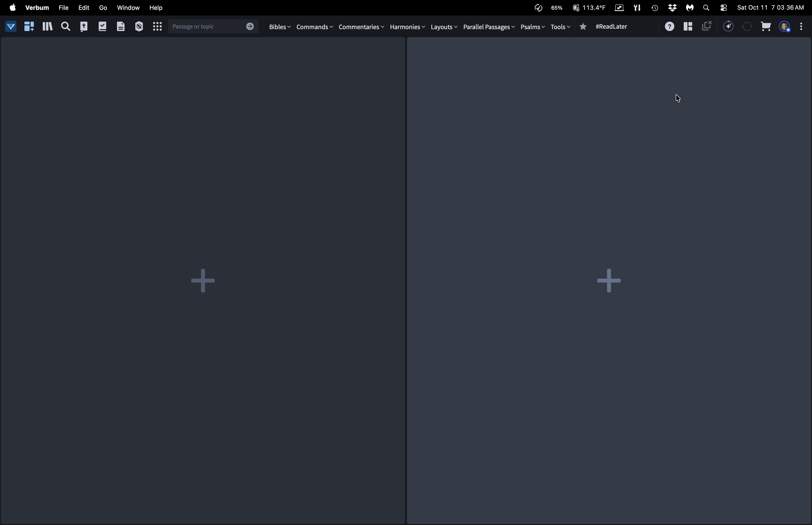Image resolution: width=812 pixels, height=525 pixels.
Task: Open the macOS Control Center icon
Action: tap(723, 8)
